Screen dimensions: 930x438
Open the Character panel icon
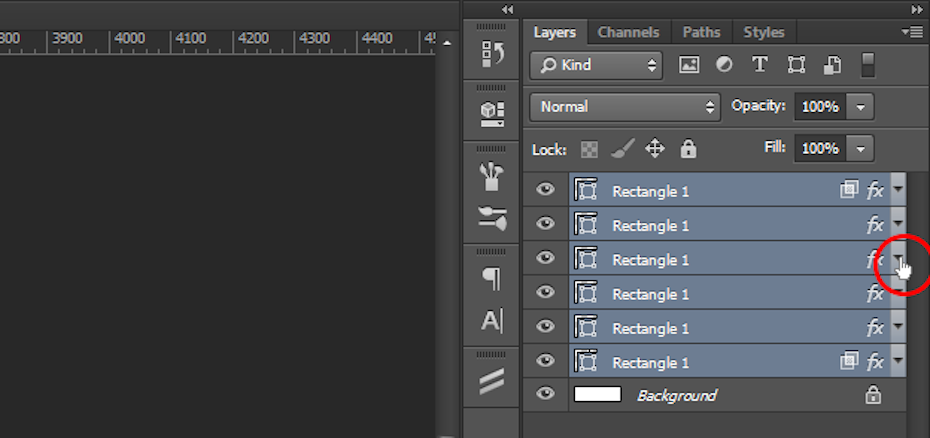(492, 321)
